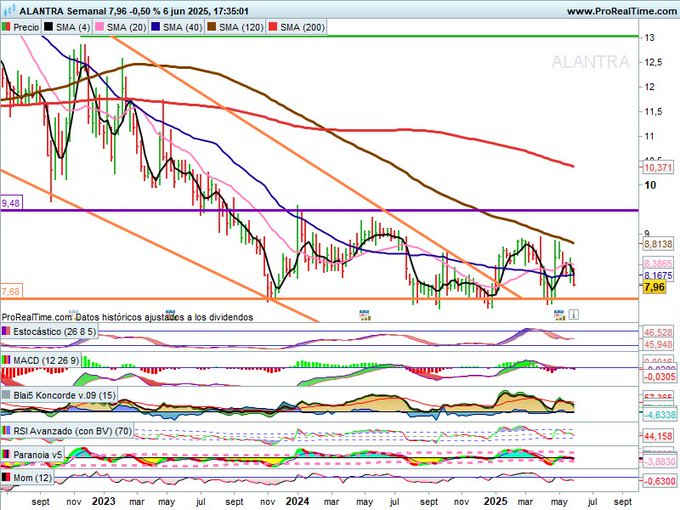Click the brown SMA (120) color swatch

coord(212,27)
